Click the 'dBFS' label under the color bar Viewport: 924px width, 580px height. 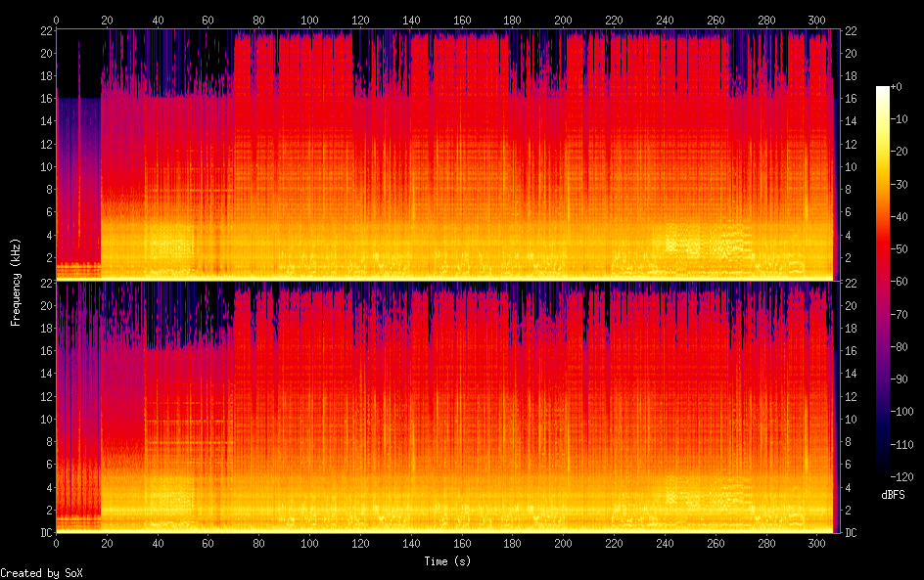click(892, 495)
